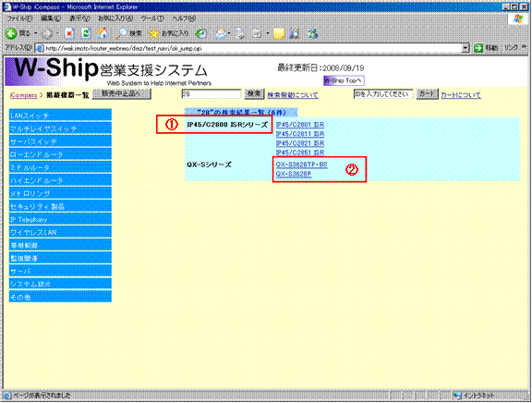532x403 pixels.
Task: Open the Mail icon dropdown arrow
Action: pyautogui.click(x=229, y=33)
